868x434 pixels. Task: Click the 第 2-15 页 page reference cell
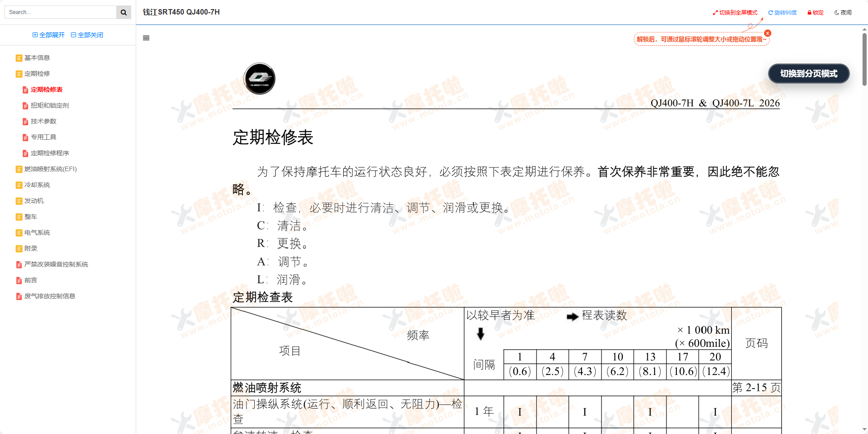[x=756, y=388]
